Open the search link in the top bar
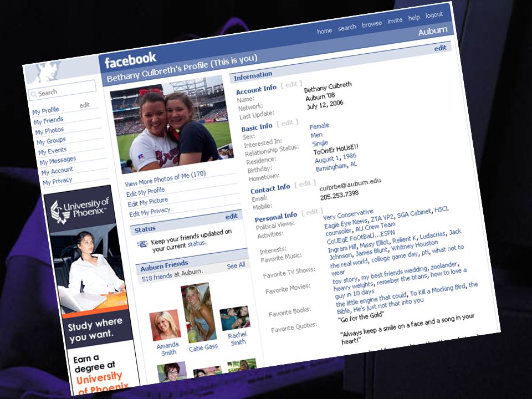This screenshot has width=532, height=399. click(347, 28)
